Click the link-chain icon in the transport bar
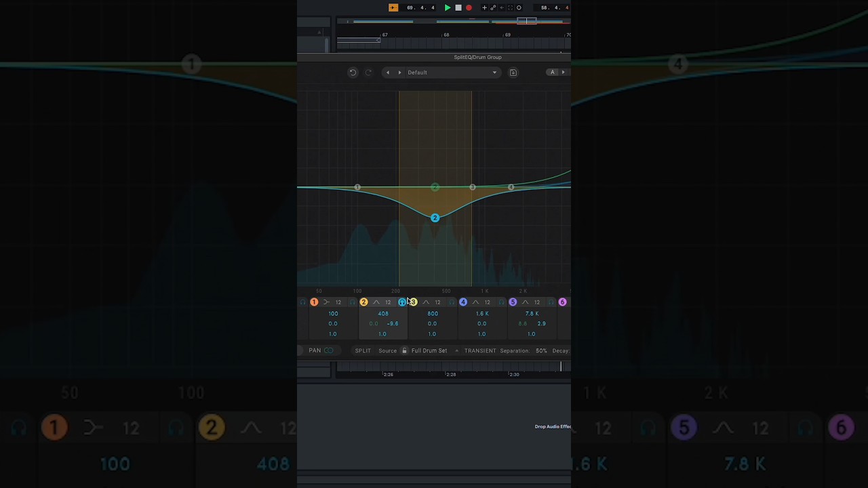 point(493,7)
